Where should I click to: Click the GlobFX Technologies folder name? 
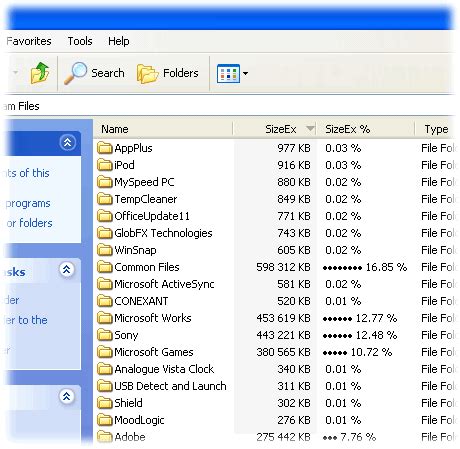coord(163,233)
